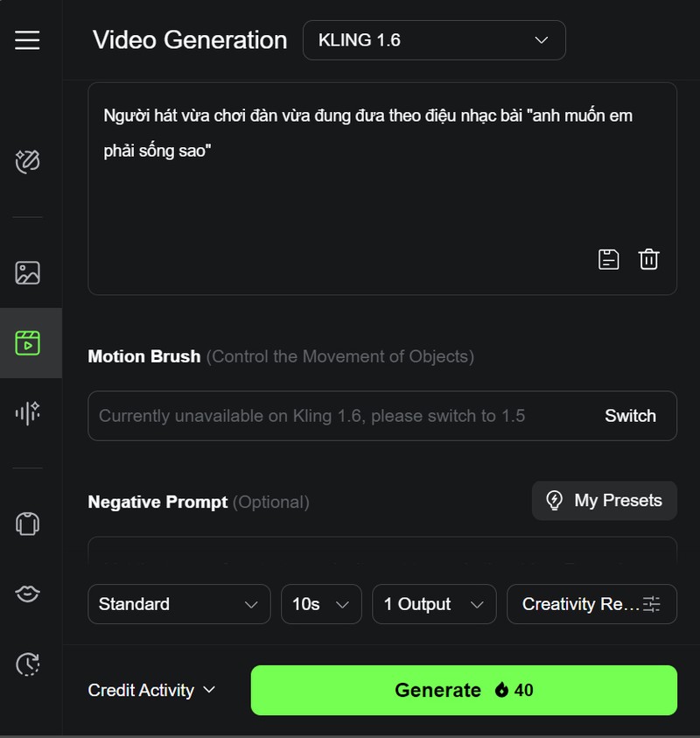Click the AI creative brush sidebar icon

coord(28,162)
